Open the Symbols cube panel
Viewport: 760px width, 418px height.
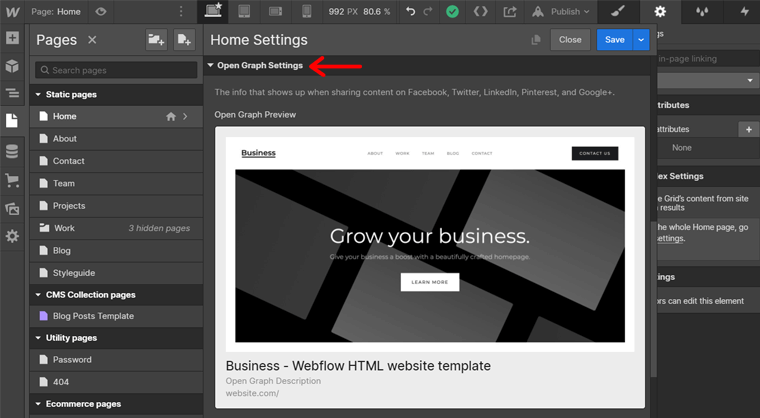coord(12,65)
